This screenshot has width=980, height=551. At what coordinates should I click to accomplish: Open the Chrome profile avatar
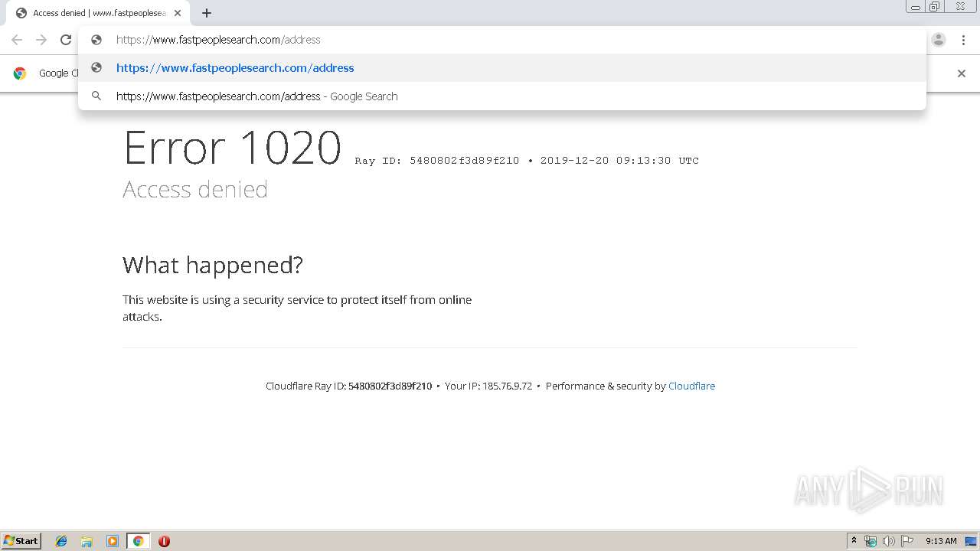[x=939, y=40]
